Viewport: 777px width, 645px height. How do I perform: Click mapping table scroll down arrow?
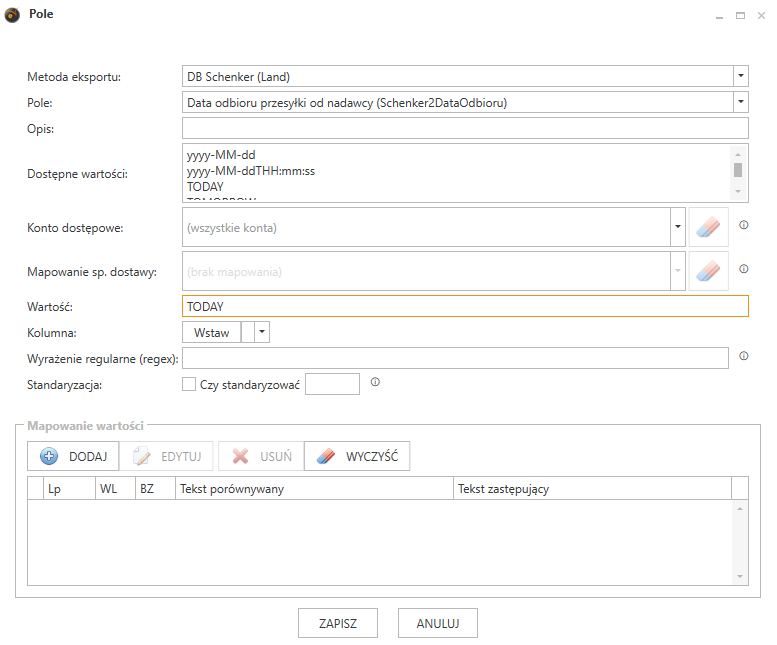pos(739,576)
